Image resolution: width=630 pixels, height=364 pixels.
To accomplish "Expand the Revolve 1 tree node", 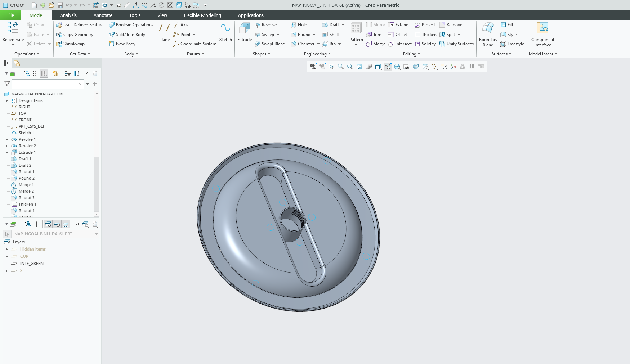I will [x=7, y=139].
